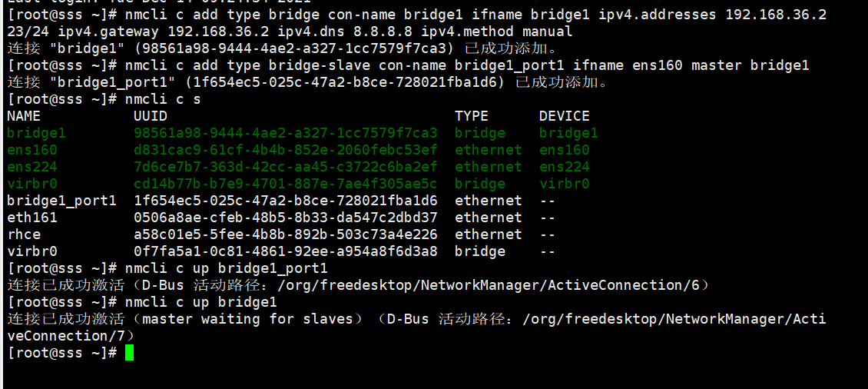Viewport: 868px width, 389px height.
Task: Click the UUID column header
Action: (151, 116)
